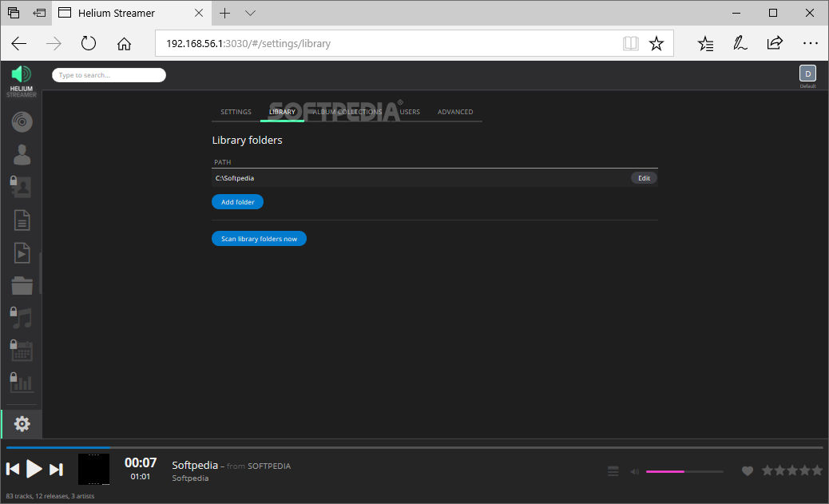The image size is (829, 504).
Task: Switch to the Library tab
Action: (x=283, y=112)
